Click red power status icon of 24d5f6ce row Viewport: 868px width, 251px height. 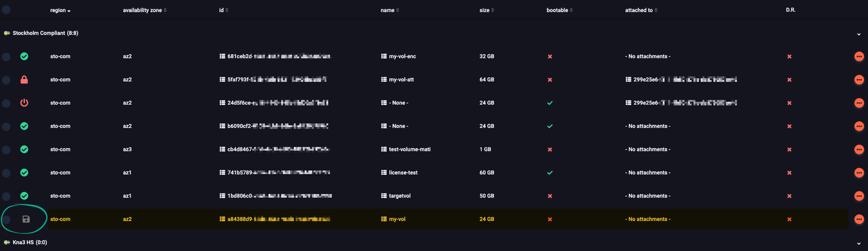(24, 103)
